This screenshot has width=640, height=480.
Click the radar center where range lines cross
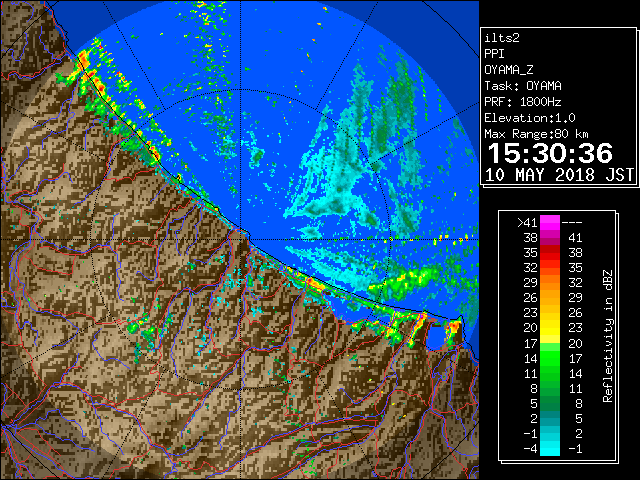coord(241,239)
